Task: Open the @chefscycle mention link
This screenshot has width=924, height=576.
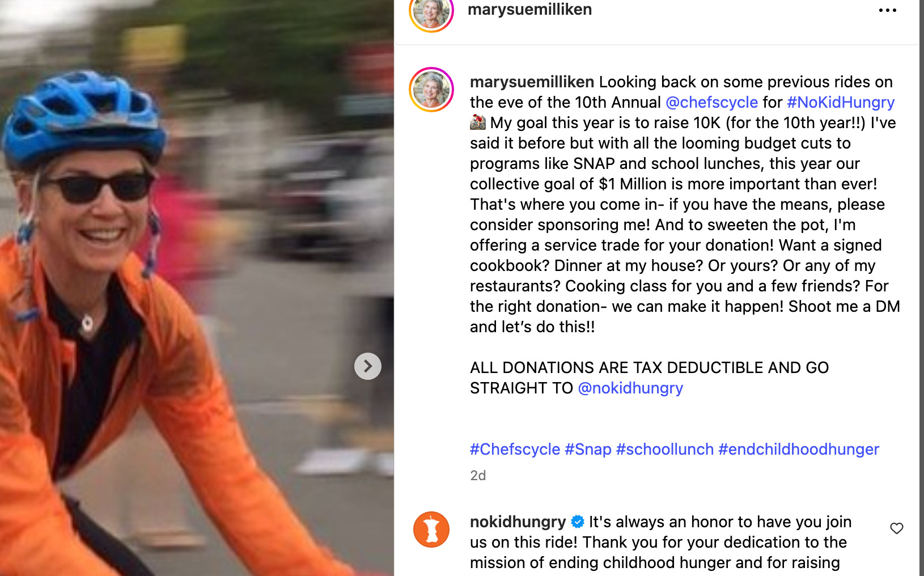Action: [711, 102]
